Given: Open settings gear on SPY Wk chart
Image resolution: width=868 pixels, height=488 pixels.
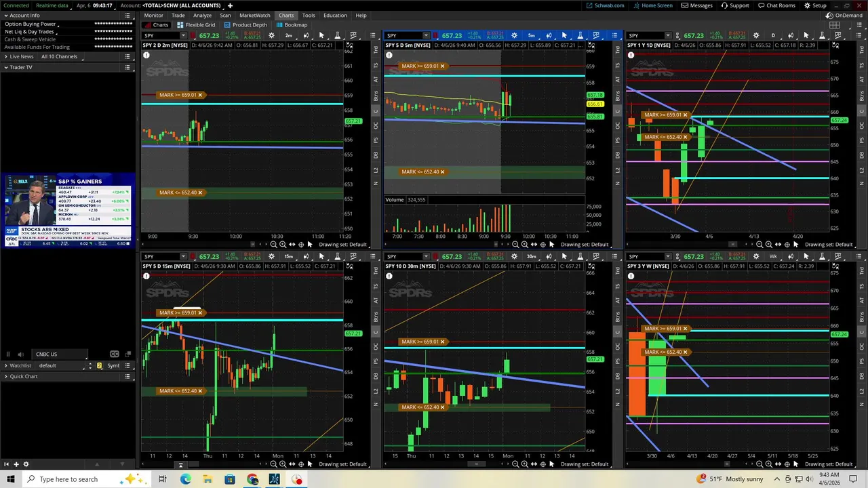Looking at the screenshot, I should point(756,256).
